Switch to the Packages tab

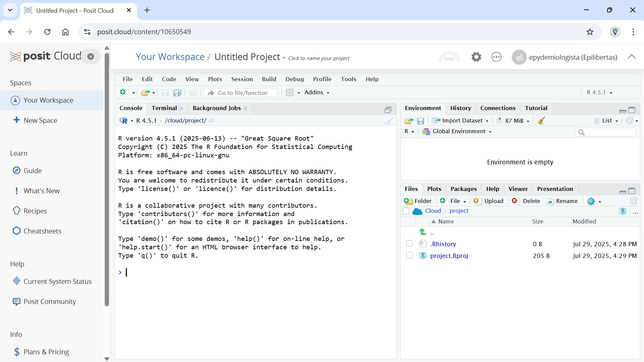[463, 189]
